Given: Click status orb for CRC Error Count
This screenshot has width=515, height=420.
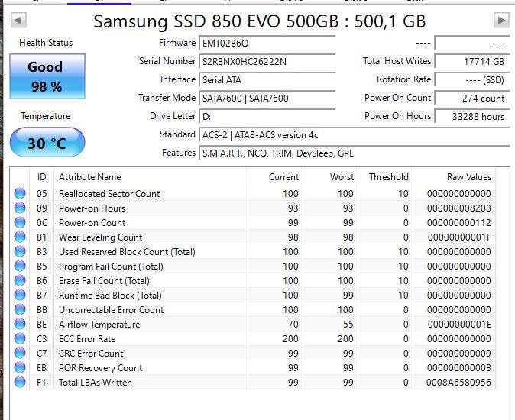Looking at the screenshot, I should tap(20, 353).
